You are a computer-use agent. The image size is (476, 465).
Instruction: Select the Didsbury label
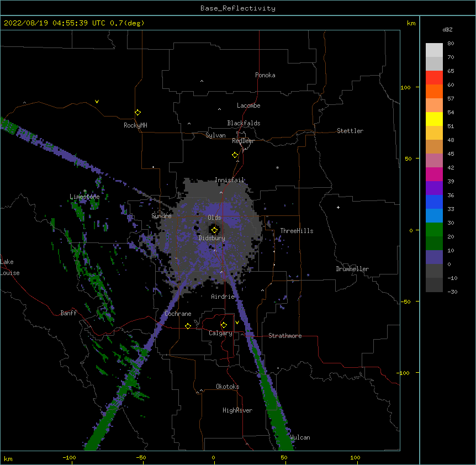[x=212, y=238]
